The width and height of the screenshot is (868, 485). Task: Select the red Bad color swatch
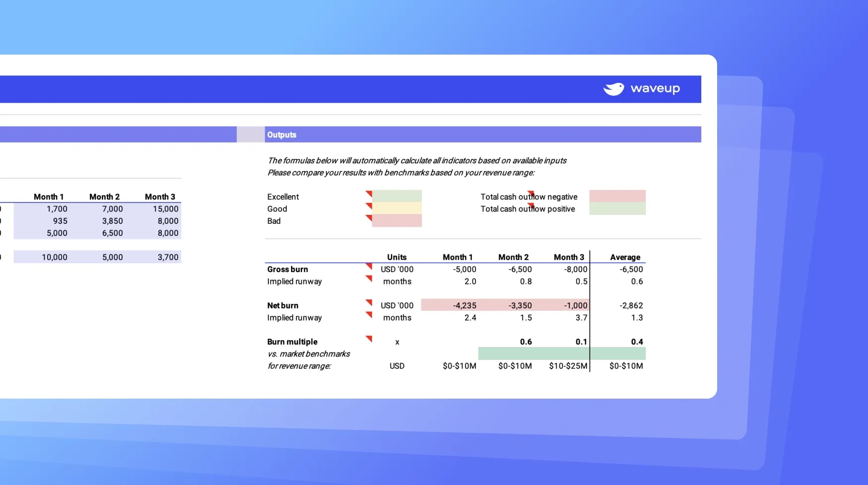[397, 221]
